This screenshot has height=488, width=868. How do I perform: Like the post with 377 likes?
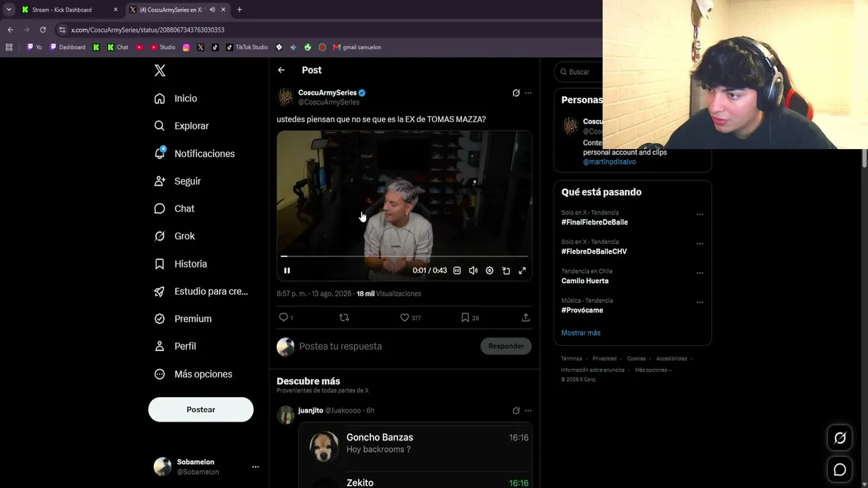tap(405, 317)
